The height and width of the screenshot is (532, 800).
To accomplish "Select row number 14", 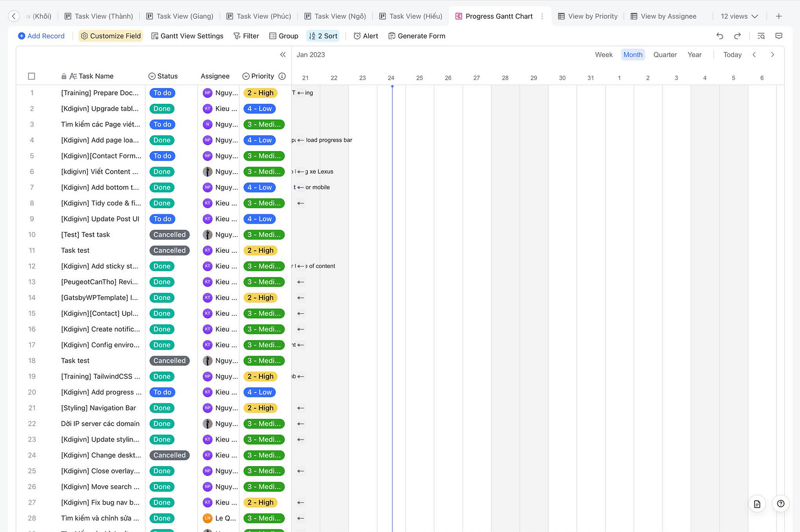I will click(32, 298).
